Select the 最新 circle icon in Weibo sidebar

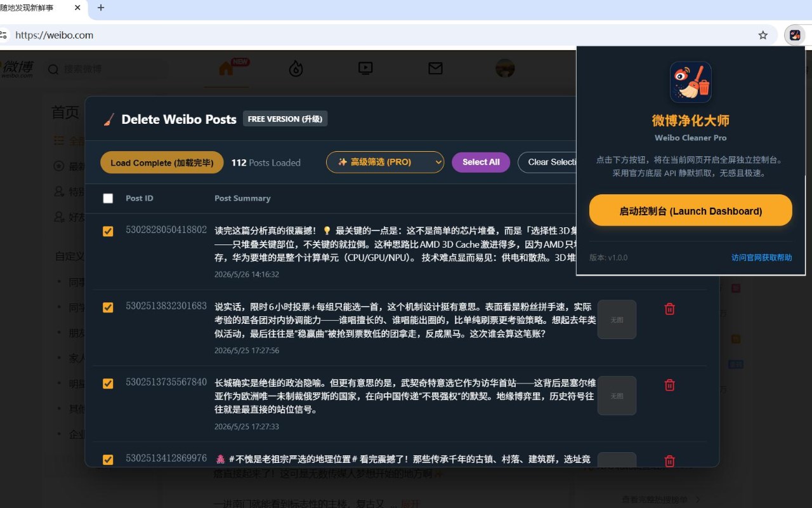pos(59,166)
